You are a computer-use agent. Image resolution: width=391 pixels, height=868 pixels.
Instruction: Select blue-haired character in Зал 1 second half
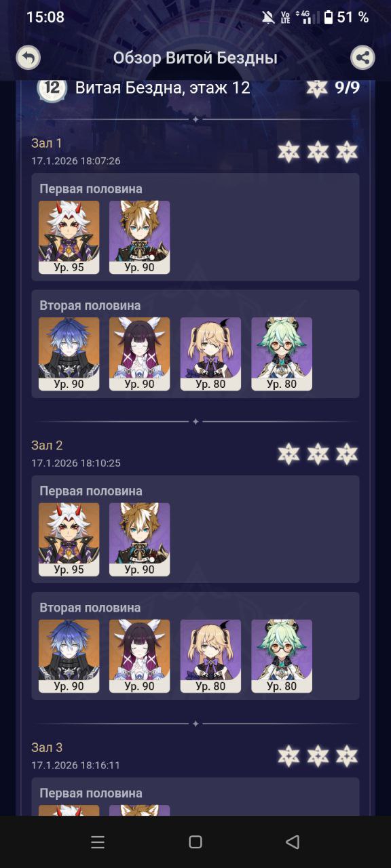click(x=69, y=354)
